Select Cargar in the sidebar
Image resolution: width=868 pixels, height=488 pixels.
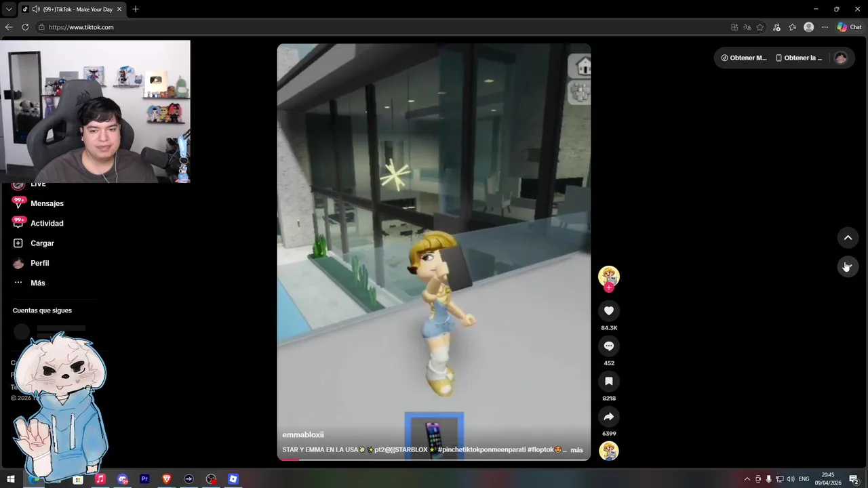tap(33, 243)
